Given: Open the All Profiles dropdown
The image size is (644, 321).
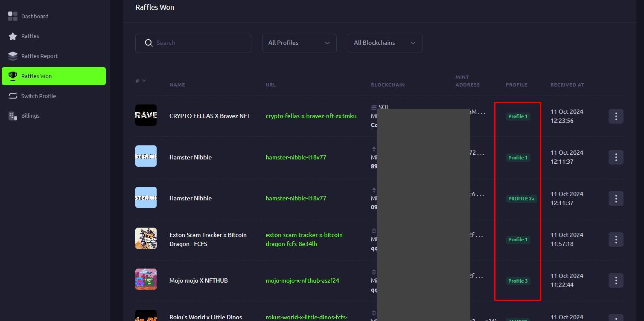Looking at the screenshot, I should (x=299, y=43).
